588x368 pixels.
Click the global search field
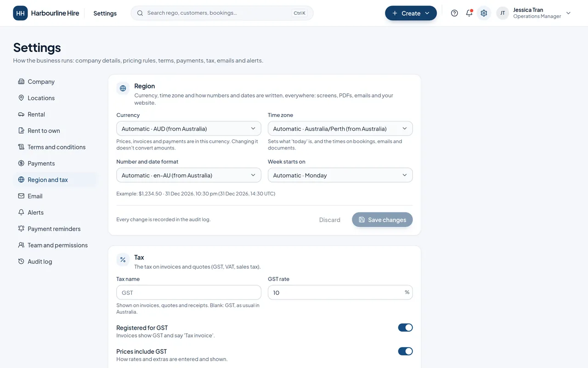222,13
